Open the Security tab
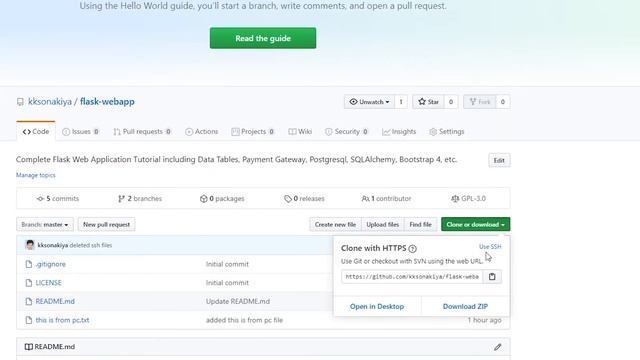 pyautogui.click(x=347, y=131)
